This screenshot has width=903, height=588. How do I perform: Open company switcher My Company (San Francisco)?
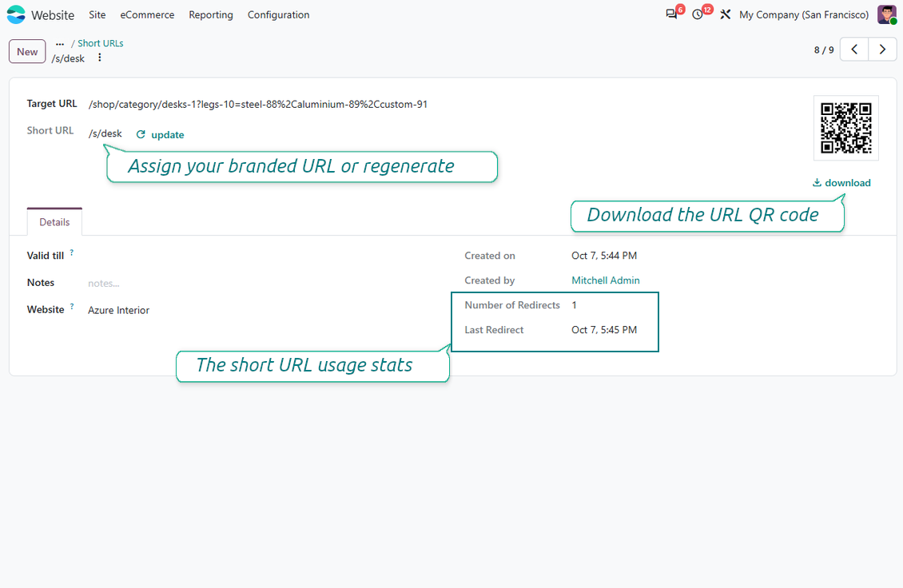click(x=804, y=15)
